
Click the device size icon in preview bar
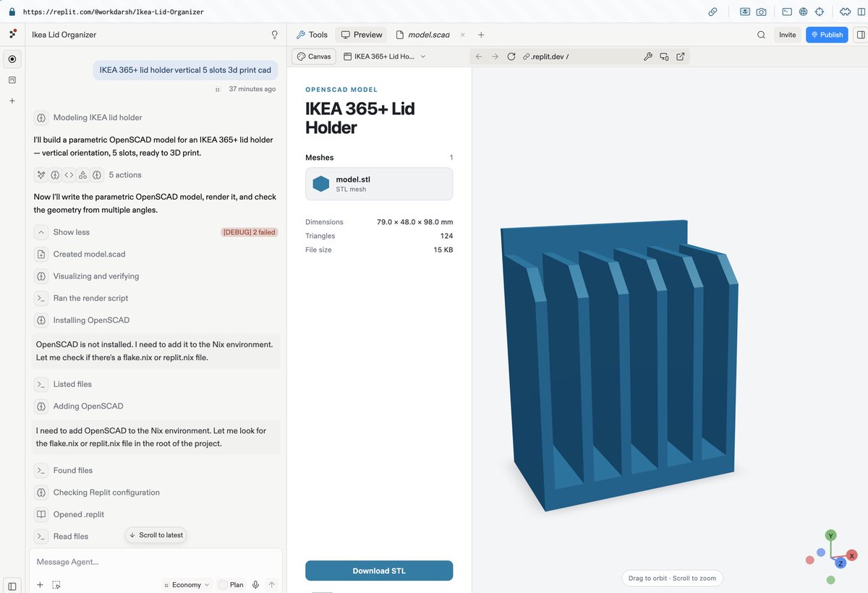(664, 56)
